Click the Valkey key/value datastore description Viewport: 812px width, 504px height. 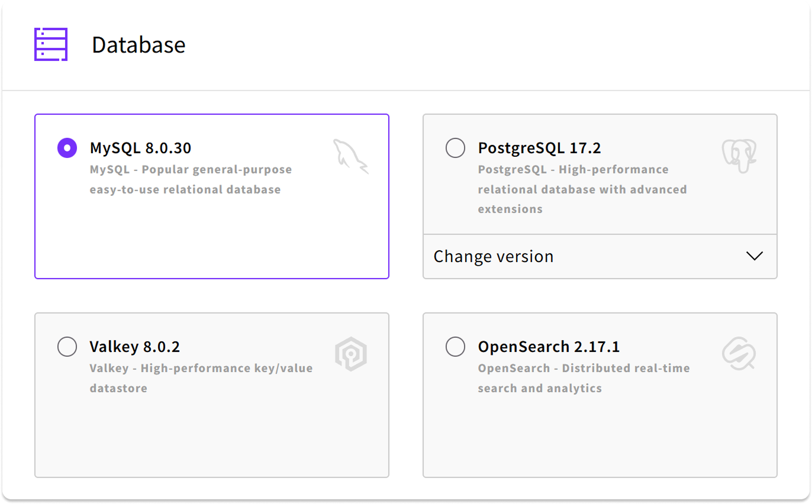(x=201, y=378)
